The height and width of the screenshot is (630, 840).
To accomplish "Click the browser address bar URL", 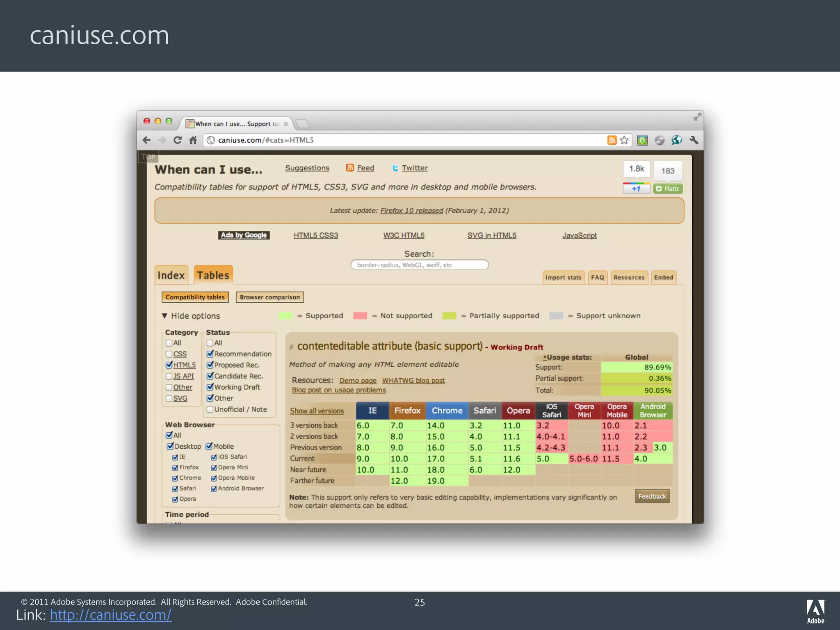I will pos(266,140).
